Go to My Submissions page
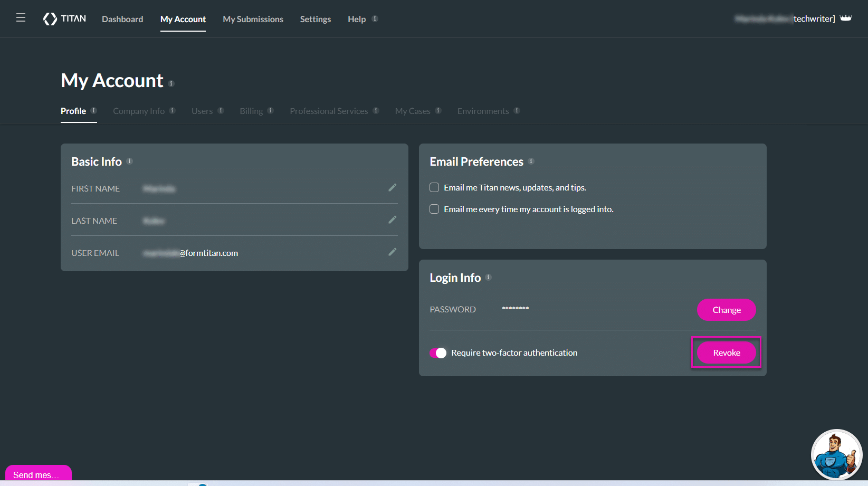The height and width of the screenshot is (486, 868). 253,19
